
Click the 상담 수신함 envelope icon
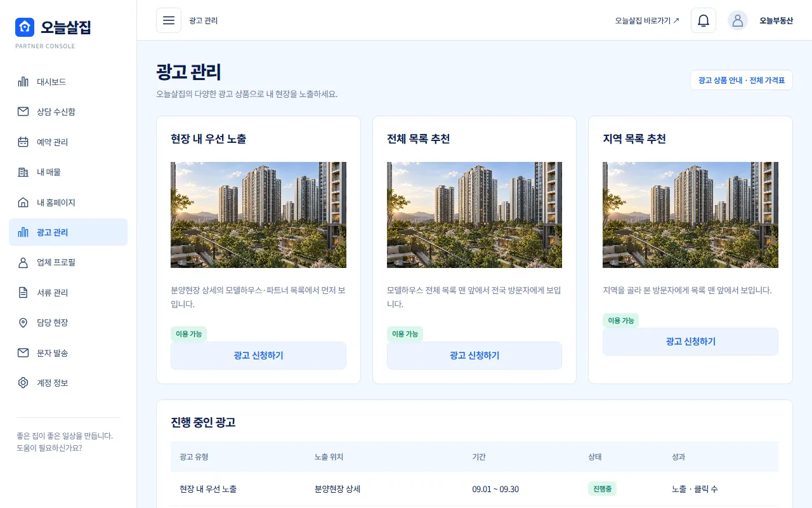[23, 112]
